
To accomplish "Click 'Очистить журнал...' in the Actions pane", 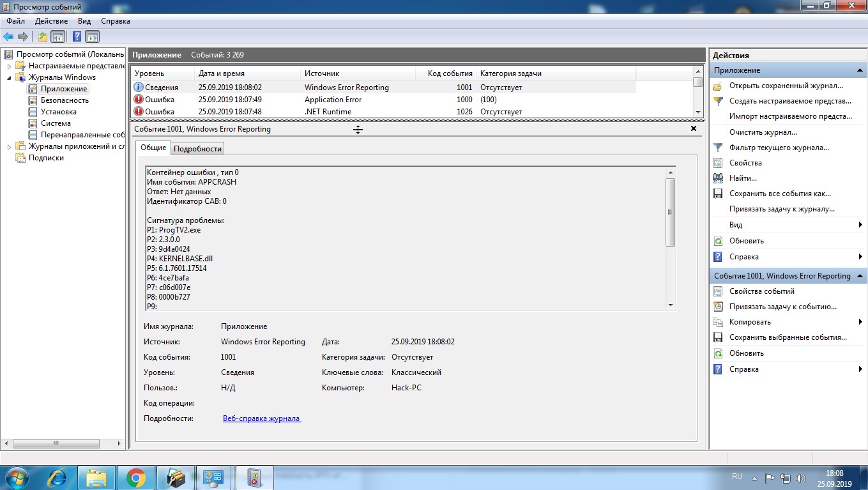I will [x=763, y=132].
